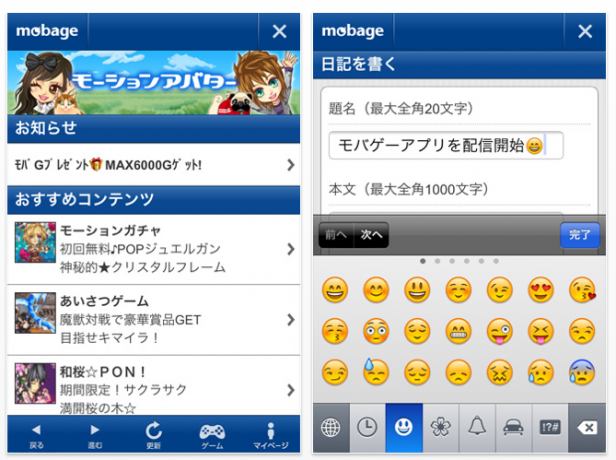The width and height of the screenshot is (616, 460).
Task: Click mobage logo on diary screen
Action: click(x=353, y=31)
